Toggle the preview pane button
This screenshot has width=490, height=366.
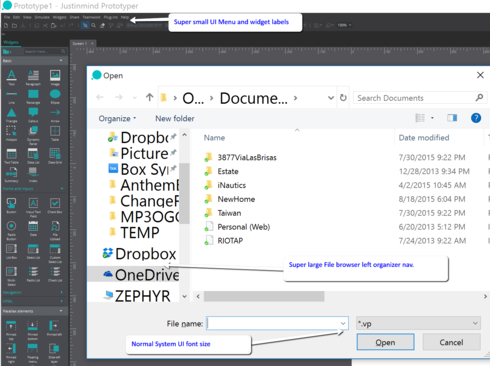click(452, 118)
